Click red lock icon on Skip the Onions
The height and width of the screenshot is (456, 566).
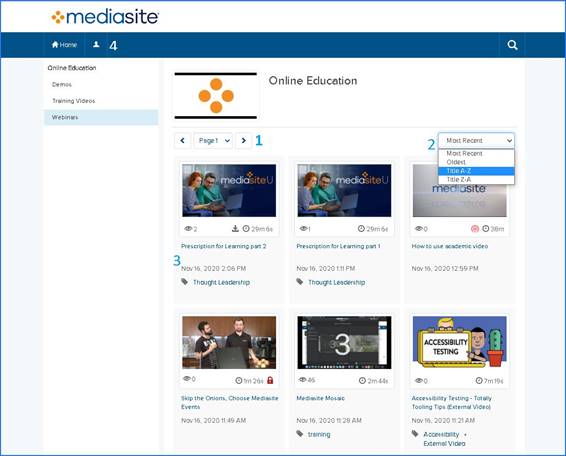[x=270, y=380]
